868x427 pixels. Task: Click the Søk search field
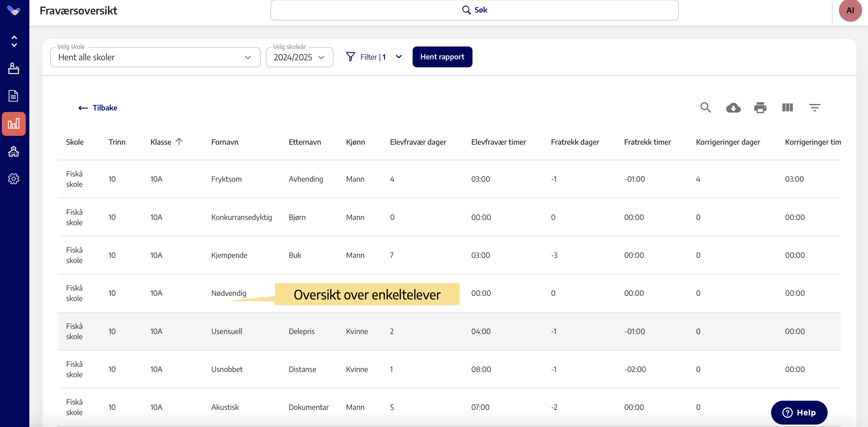(x=474, y=10)
